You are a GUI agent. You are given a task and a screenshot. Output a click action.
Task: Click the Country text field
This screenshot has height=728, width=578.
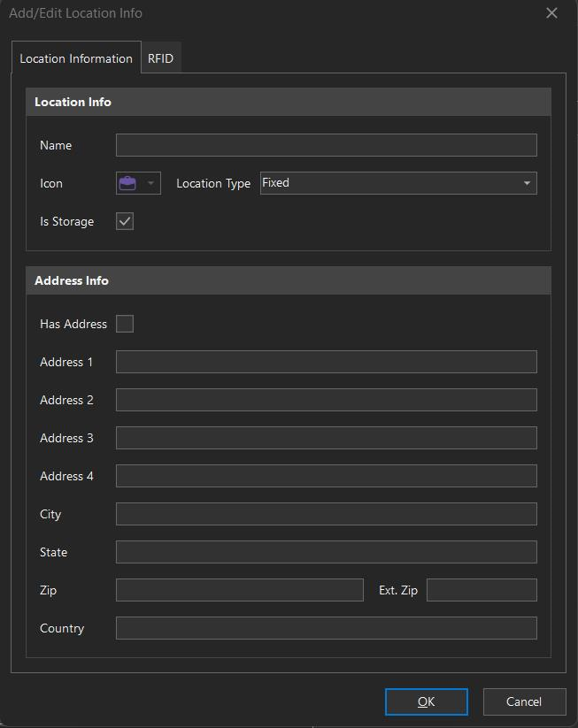point(326,628)
